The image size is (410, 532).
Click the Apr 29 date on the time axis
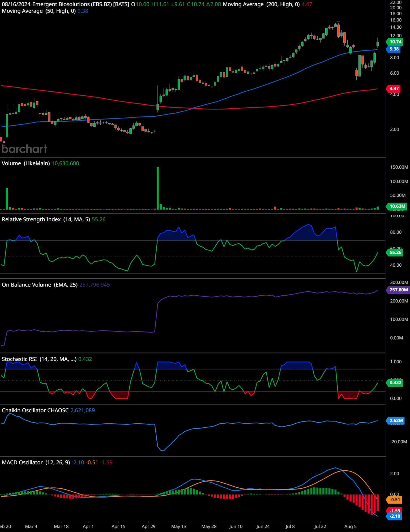(x=149, y=526)
